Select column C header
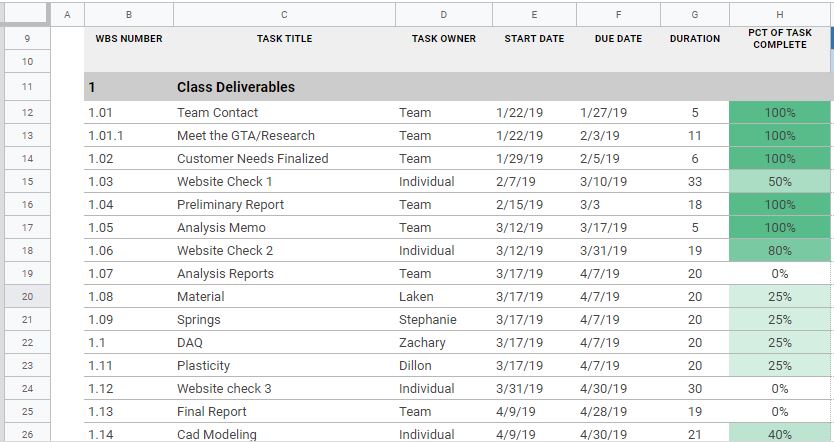The height and width of the screenshot is (442, 834). pyautogui.click(x=284, y=15)
